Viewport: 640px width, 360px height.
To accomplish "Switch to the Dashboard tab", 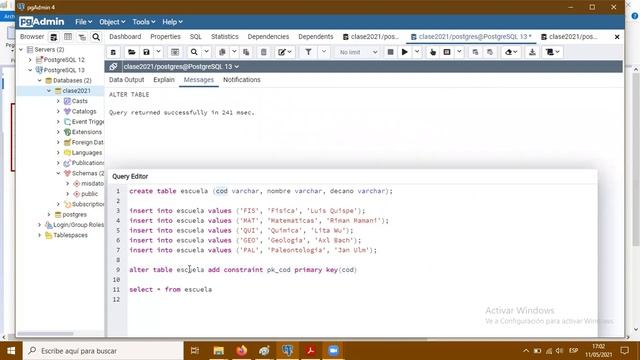I will pyautogui.click(x=125, y=37).
